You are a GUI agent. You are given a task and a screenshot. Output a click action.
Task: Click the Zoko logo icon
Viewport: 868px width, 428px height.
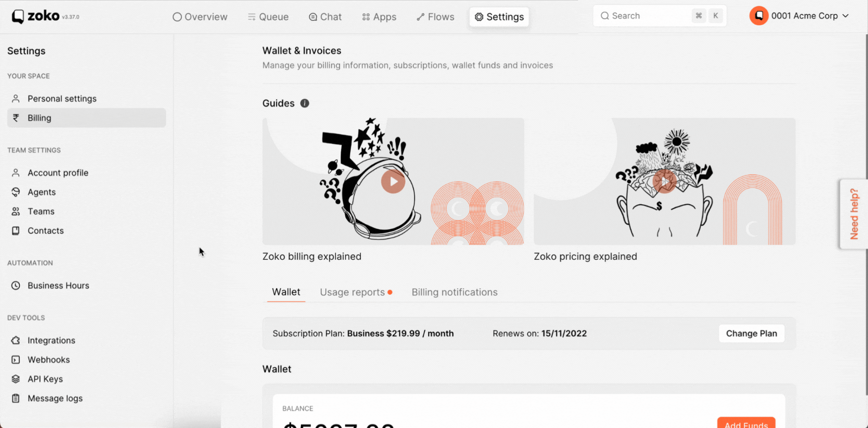point(18,17)
